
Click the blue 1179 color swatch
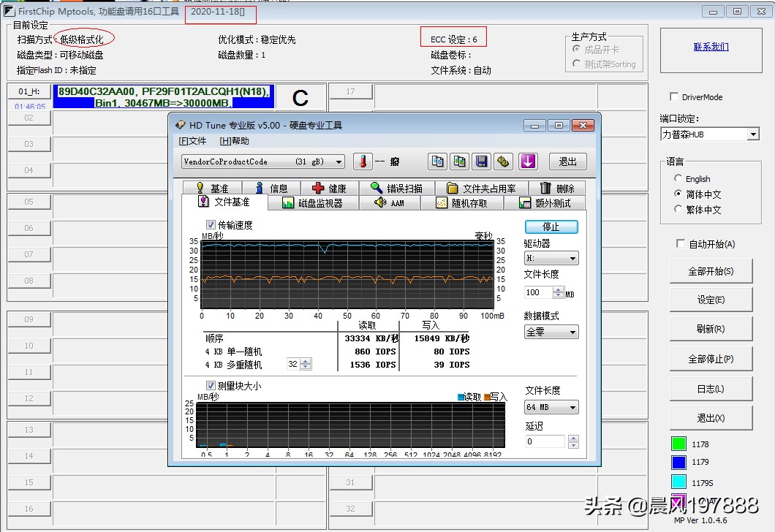tap(678, 462)
